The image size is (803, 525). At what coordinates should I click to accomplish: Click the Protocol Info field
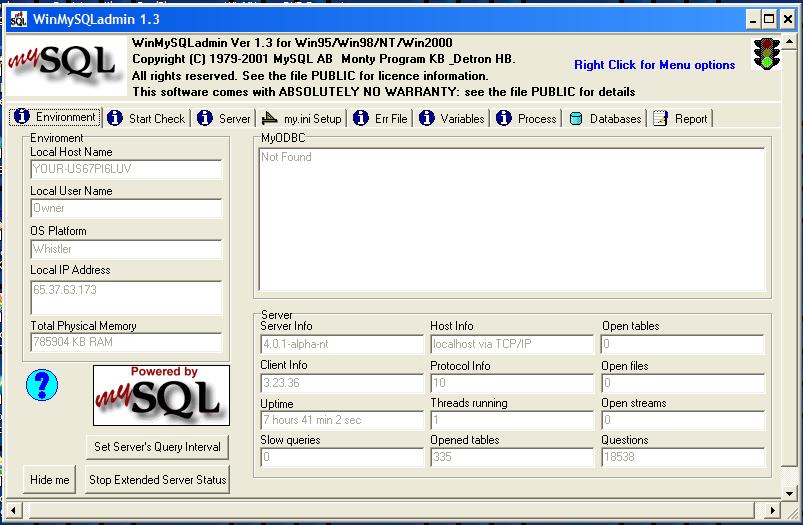click(x=512, y=383)
